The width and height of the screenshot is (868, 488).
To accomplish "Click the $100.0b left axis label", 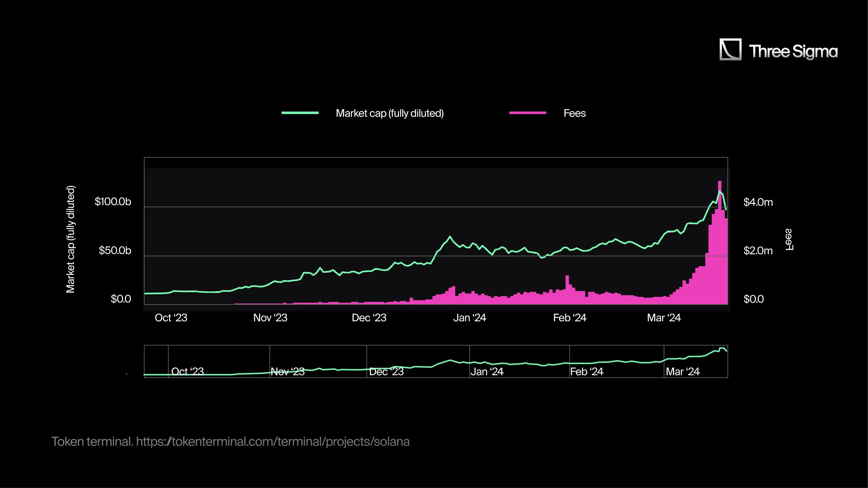I will point(113,202).
